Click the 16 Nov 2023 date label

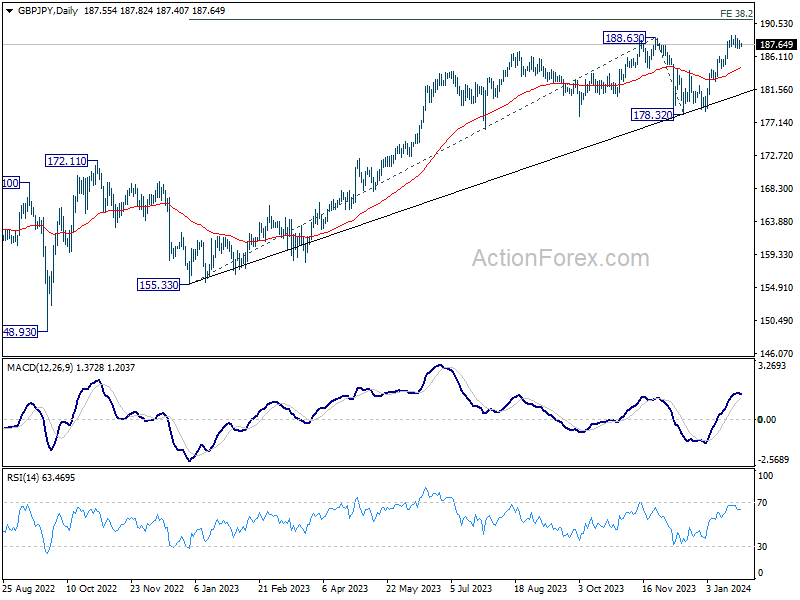pos(669,588)
